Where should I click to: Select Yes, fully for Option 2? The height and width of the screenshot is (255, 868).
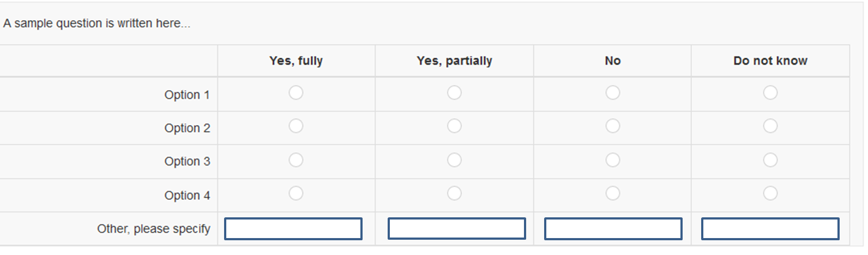(x=296, y=126)
